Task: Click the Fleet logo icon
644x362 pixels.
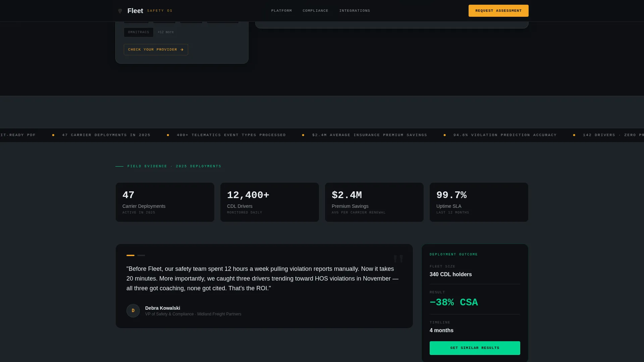Action: [120, 11]
